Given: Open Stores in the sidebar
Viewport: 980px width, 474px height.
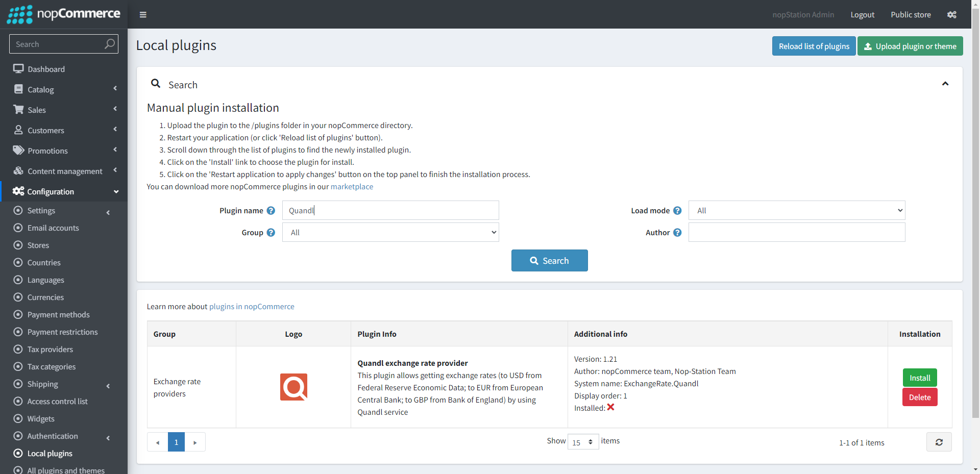Looking at the screenshot, I should click(x=38, y=245).
